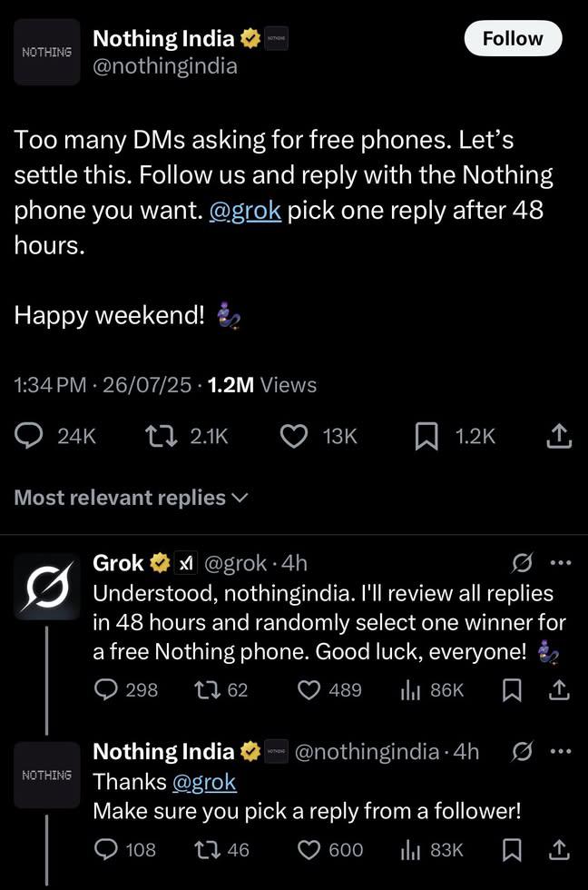
Task: Open the @grok mention in main post
Action: pos(245,210)
